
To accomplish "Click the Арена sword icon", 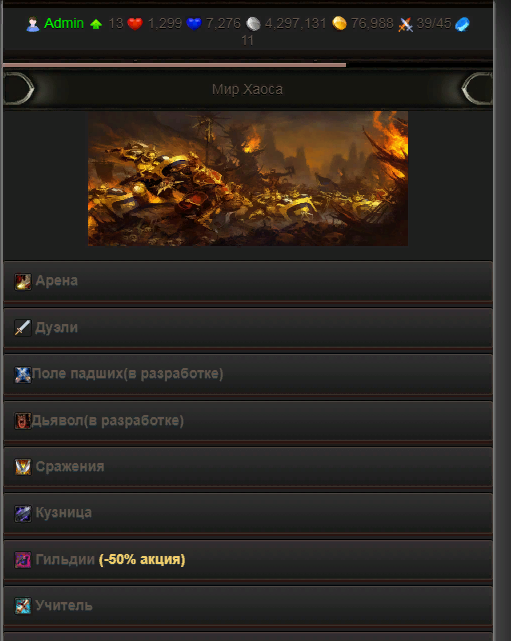I will click(x=23, y=282).
